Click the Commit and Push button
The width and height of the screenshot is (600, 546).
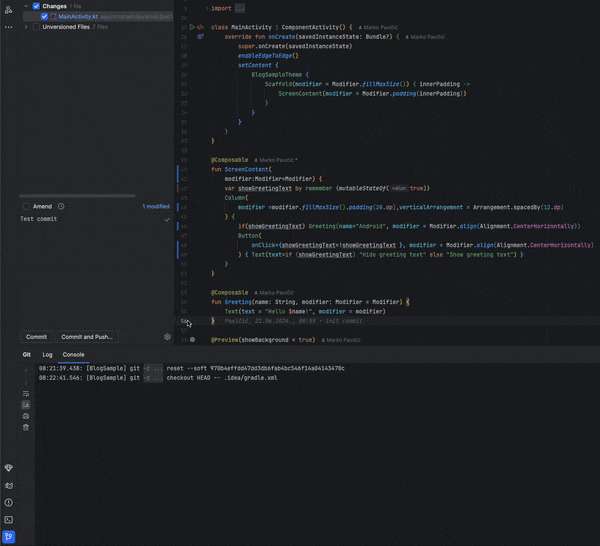coord(86,337)
